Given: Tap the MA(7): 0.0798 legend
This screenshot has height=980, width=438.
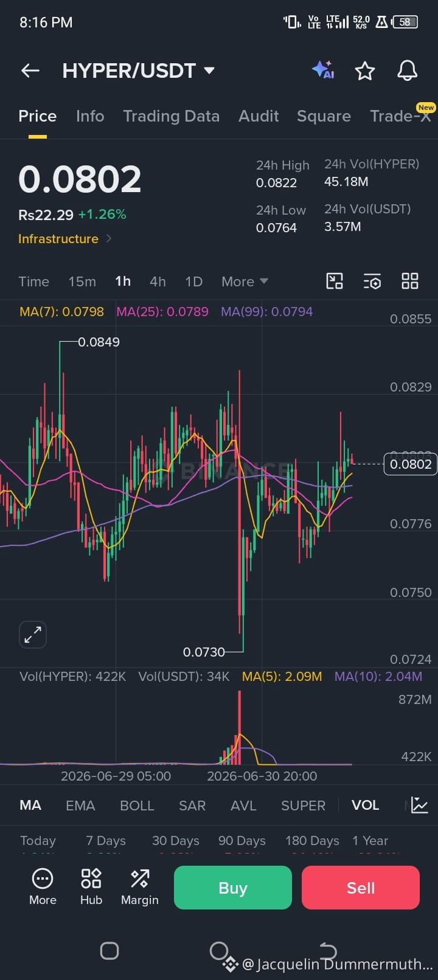Looking at the screenshot, I should tap(61, 311).
